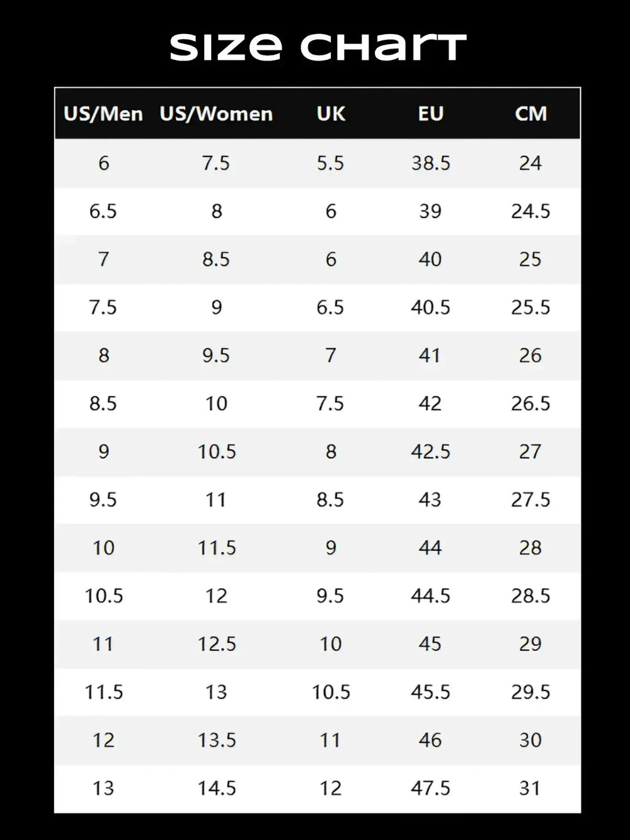The image size is (630, 840).
Task: Select the US/Men column header
Action: (103, 114)
